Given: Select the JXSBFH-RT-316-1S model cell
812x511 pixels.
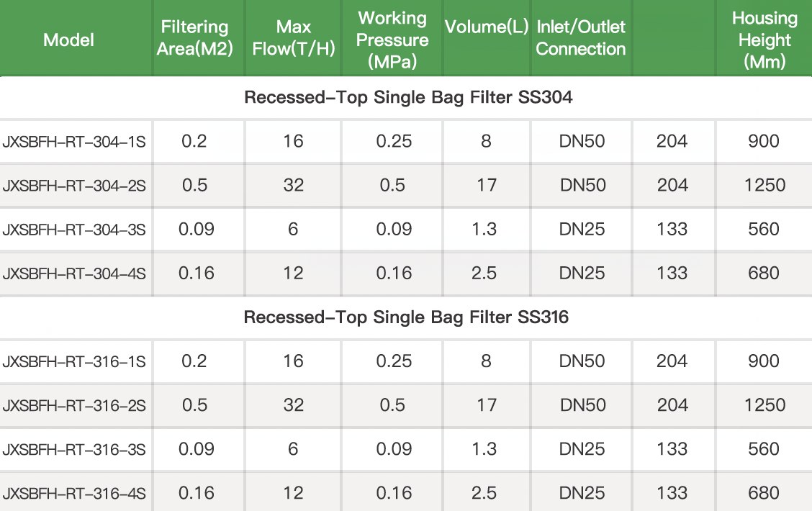Looking at the screenshot, I should tap(74, 361).
